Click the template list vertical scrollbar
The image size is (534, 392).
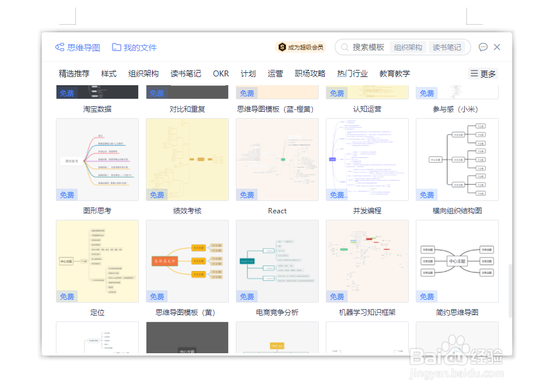click(510, 291)
